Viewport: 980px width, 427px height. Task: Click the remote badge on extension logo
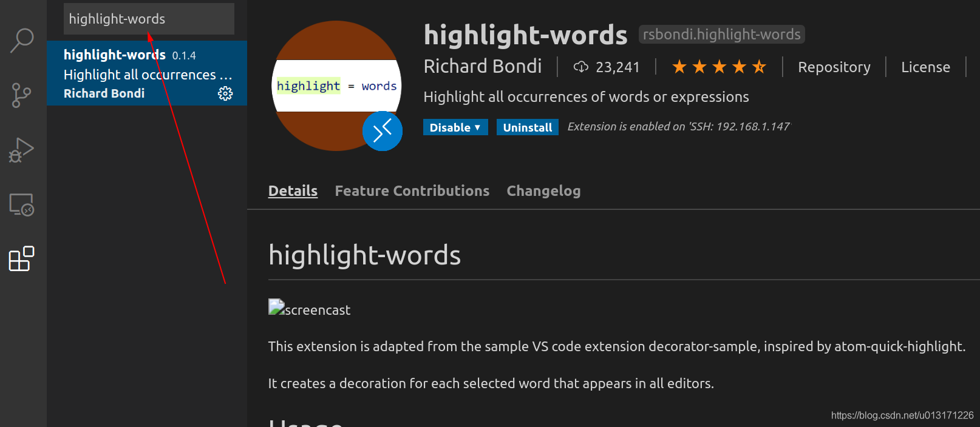[x=383, y=131]
